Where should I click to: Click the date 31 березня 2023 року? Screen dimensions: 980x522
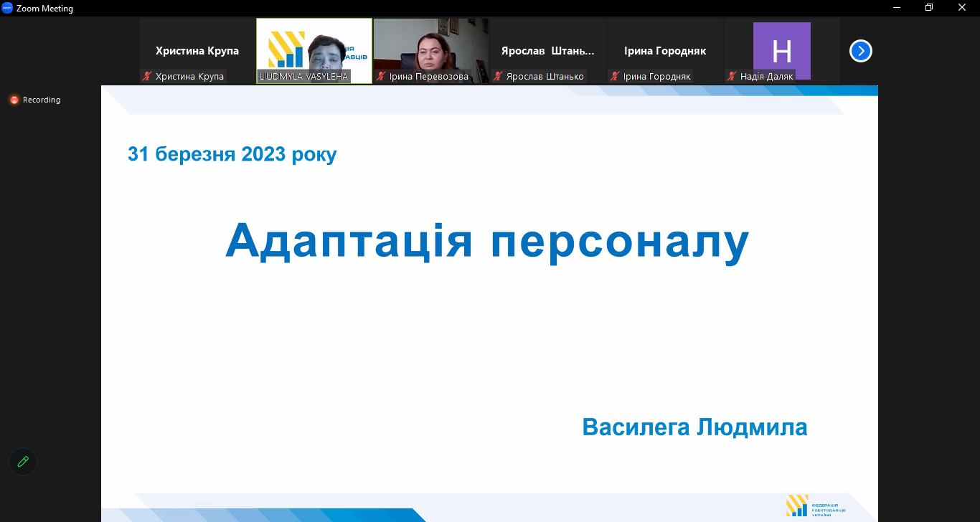point(232,154)
